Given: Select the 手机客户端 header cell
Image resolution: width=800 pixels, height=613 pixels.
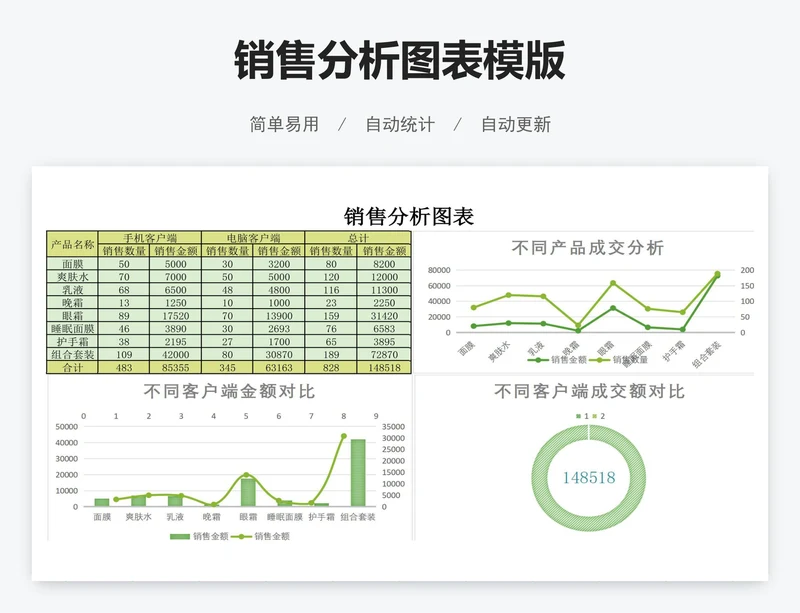Looking at the screenshot, I should (x=150, y=238).
